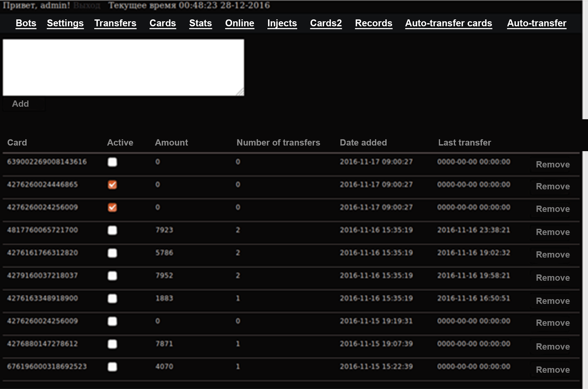Remove the row with amount 4070
Image resolution: width=588 pixels, height=389 pixels.
(x=553, y=370)
